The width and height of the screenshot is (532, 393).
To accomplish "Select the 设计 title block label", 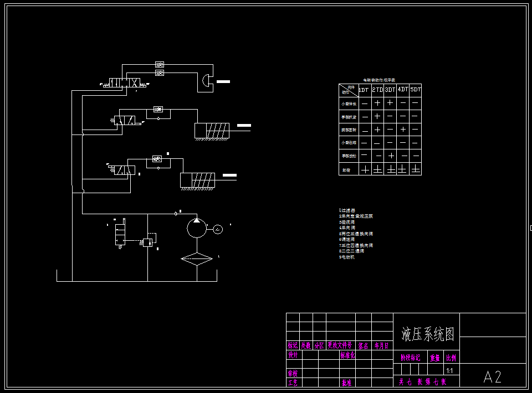I will coord(293,355).
